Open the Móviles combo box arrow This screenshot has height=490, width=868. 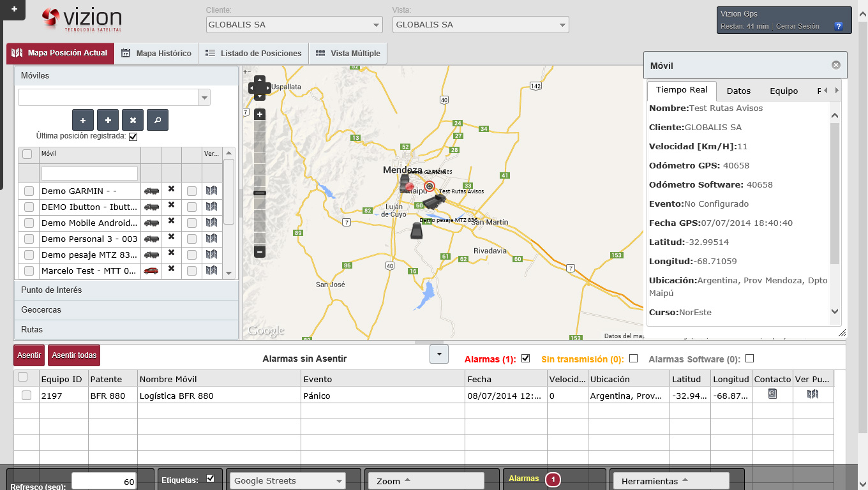[x=205, y=98]
